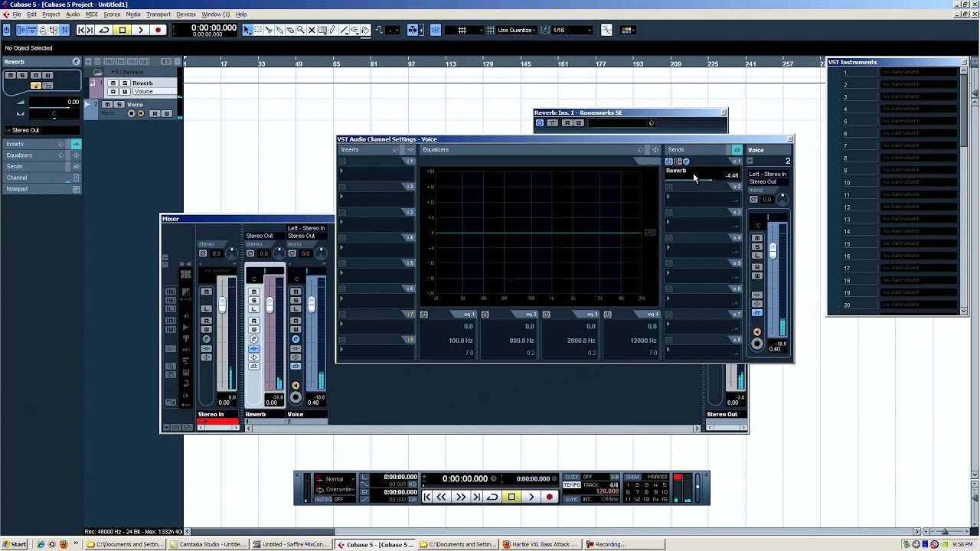The width and height of the screenshot is (980, 551).
Task: Switch to Camtasia Studio in the taskbar
Action: click(208, 545)
